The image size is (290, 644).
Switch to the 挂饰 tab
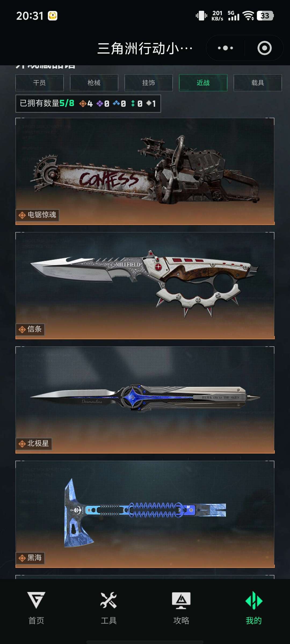(148, 83)
